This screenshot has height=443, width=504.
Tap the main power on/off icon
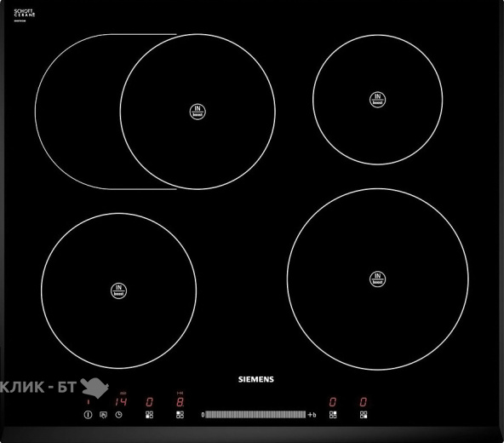coord(88,415)
